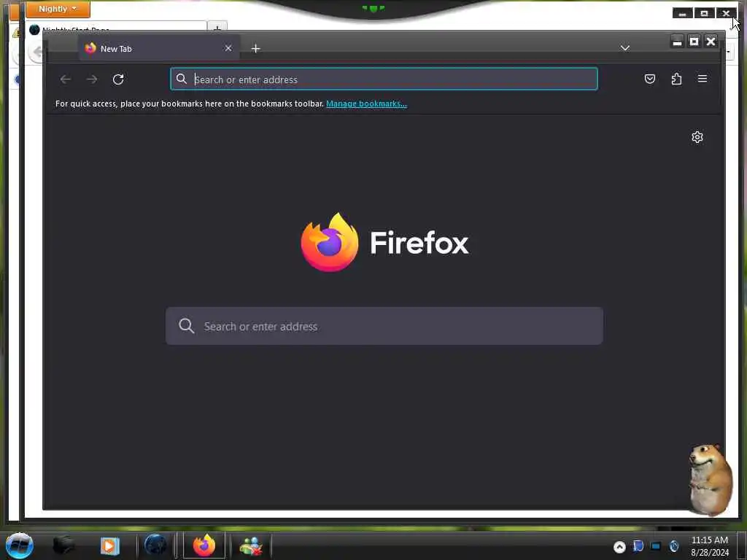Close the New Tab tab
747x560 pixels.
[228, 48]
